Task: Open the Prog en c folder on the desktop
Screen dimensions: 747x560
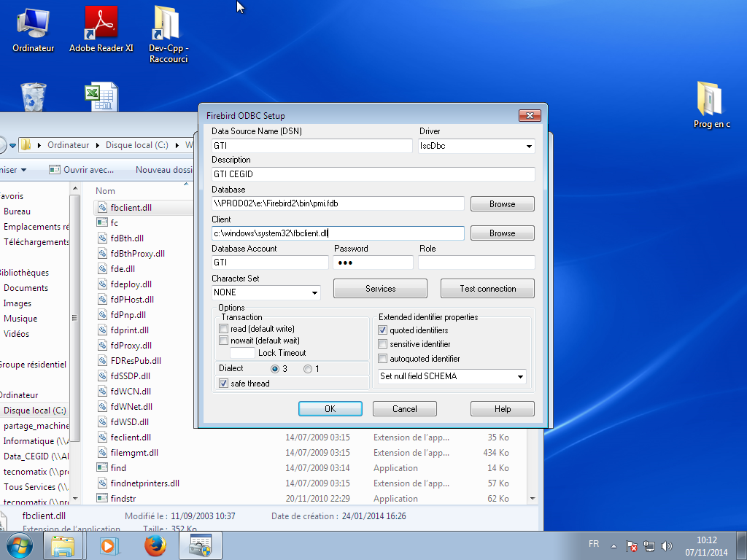Action: point(711,105)
